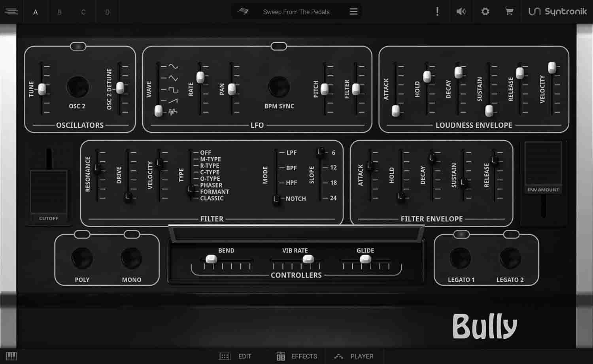Enable LEGATO 2 button
Viewport: 593px width, 364px height.
(x=510, y=258)
